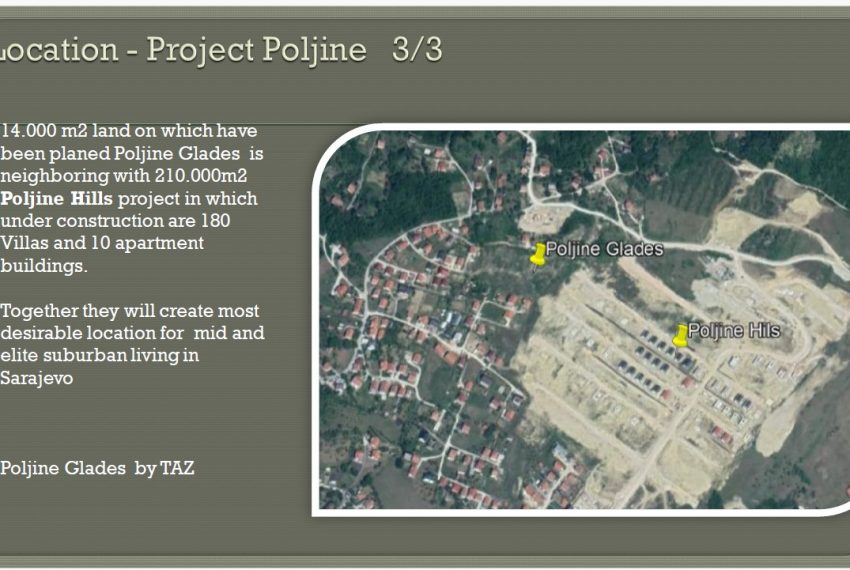
Task: Click the yellow Poljine Glades pushpin
Action: pyautogui.click(x=538, y=254)
